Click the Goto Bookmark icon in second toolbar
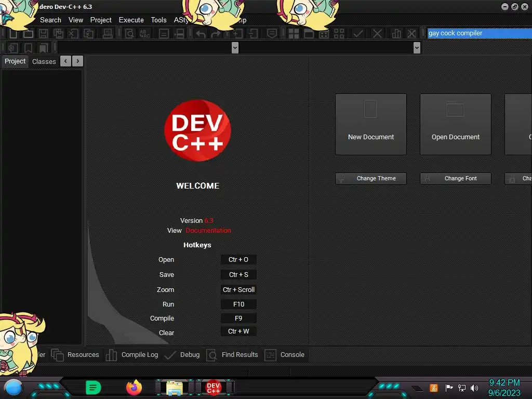 (x=44, y=48)
